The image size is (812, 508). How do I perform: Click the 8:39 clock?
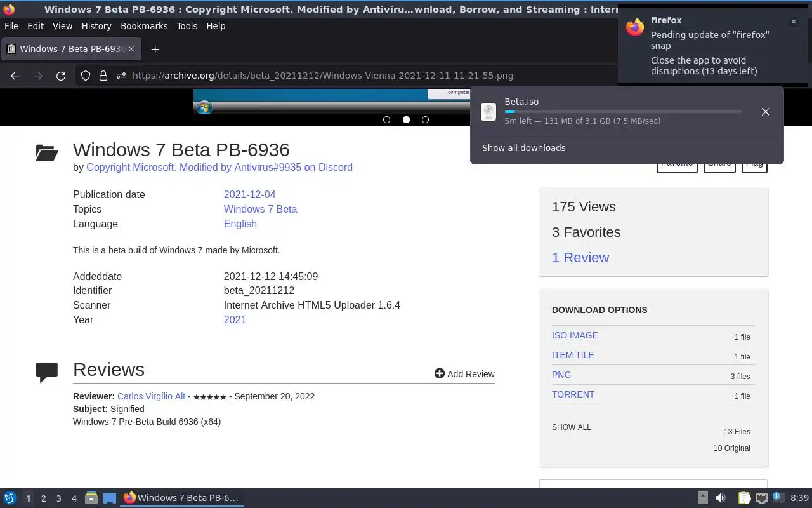pos(799,498)
